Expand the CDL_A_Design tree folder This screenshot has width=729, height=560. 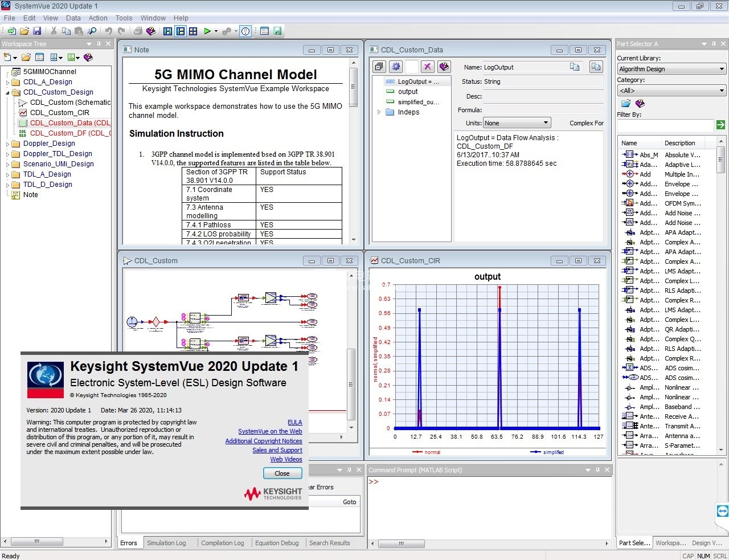(x=8, y=82)
